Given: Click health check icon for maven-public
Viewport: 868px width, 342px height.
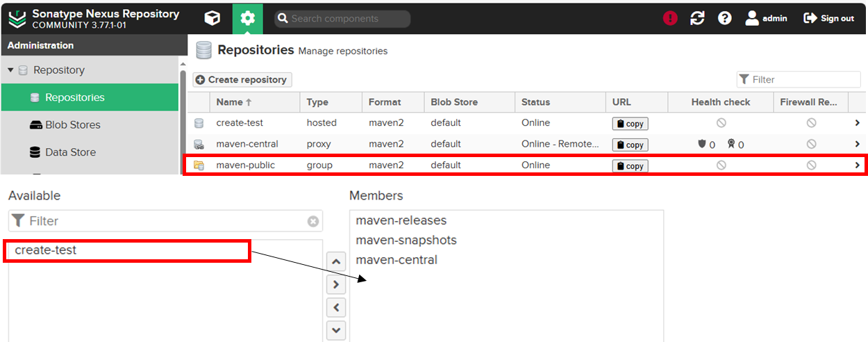Looking at the screenshot, I should pos(721,165).
